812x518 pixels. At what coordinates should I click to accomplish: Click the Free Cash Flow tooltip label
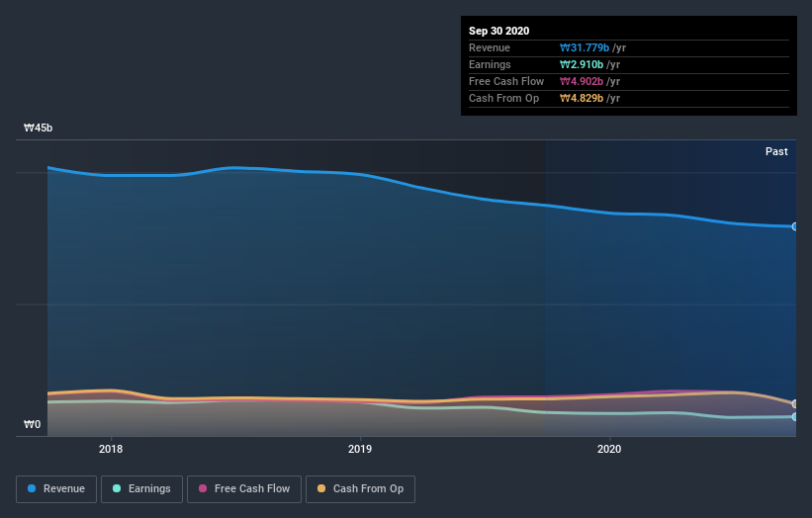[506, 81]
